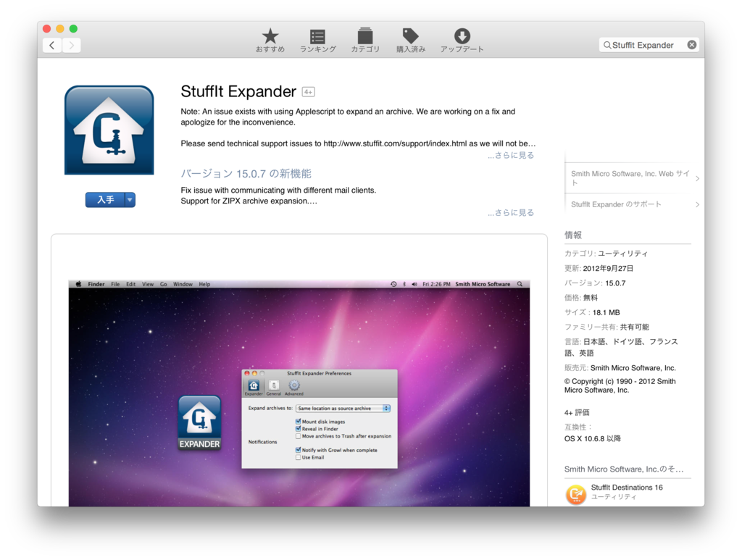
Task: Click Edit in the screenshot menu bar
Action: [x=131, y=284]
